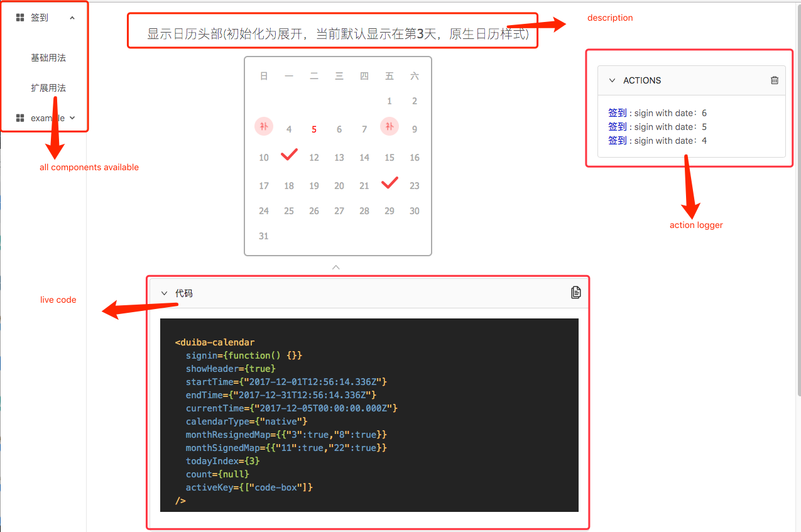Copy code with the clipboard icon
This screenshot has width=801, height=532.
pos(576,293)
